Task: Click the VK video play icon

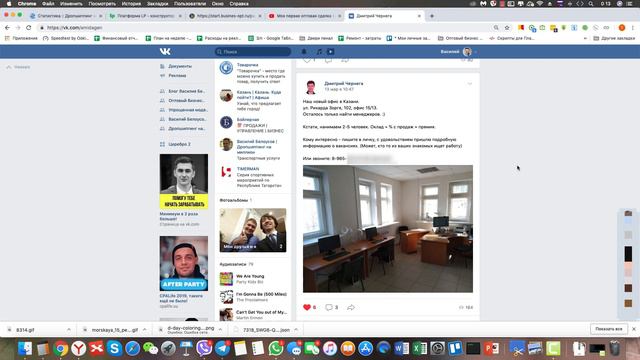Action: (331, 52)
